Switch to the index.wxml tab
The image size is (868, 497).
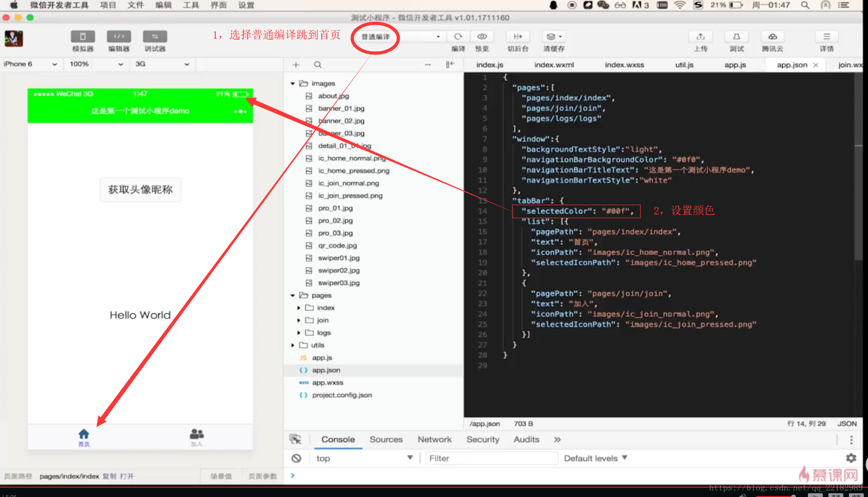(x=554, y=65)
